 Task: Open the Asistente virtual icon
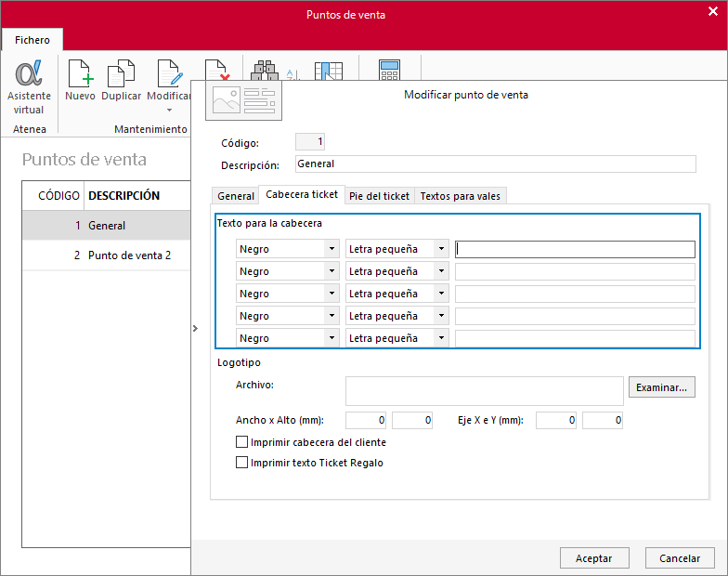coord(29,73)
